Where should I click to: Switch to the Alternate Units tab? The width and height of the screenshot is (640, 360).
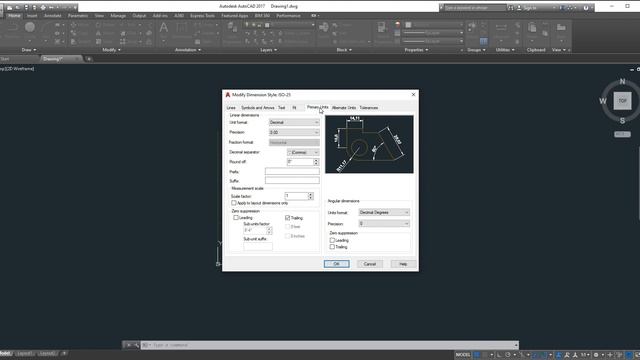[x=344, y=108]
